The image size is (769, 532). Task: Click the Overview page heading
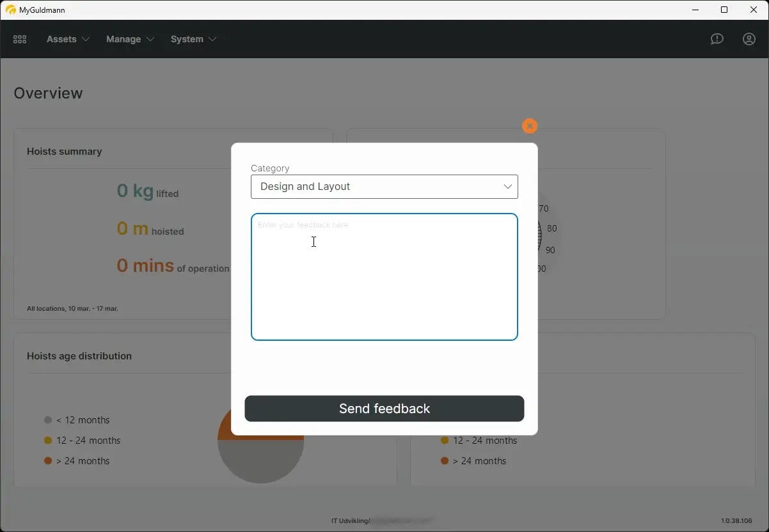click(x=48, y=93)
